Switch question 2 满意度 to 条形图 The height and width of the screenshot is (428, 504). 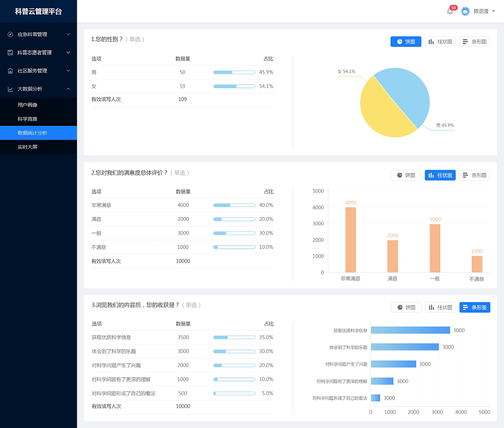[474, 175]
